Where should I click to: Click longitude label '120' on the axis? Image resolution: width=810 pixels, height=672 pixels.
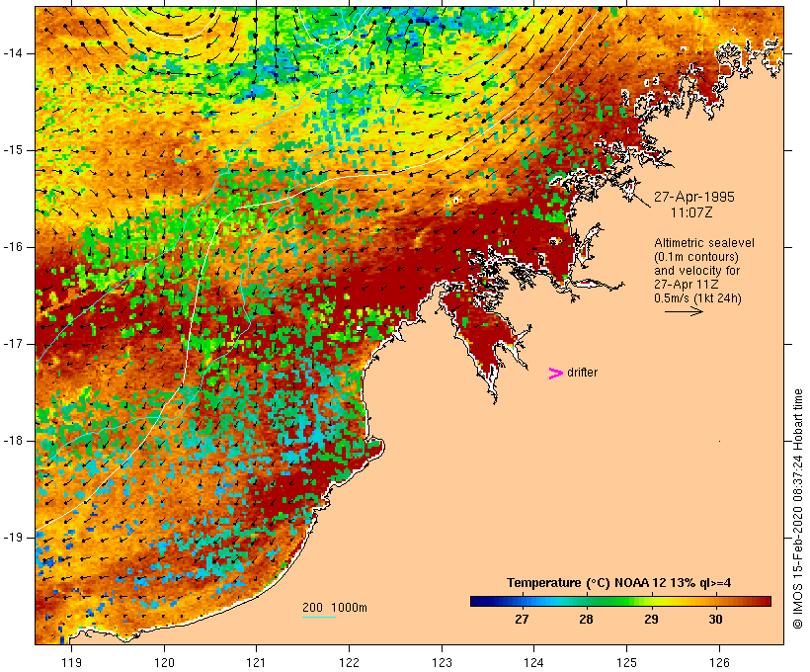[x=164, y=662]
